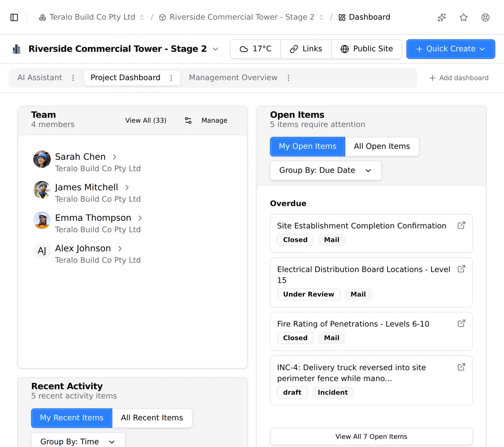This screenshot has width=504, height=447.
Task: Click the 17°C weather button
Action: [256, 49]
